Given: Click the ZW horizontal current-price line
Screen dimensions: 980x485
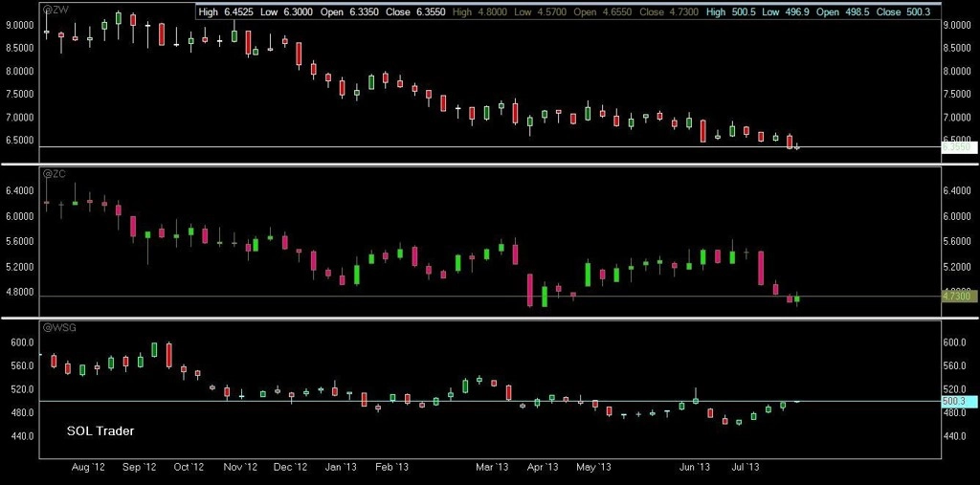Looking at the screenshot, I should click(x=490, y=147).
